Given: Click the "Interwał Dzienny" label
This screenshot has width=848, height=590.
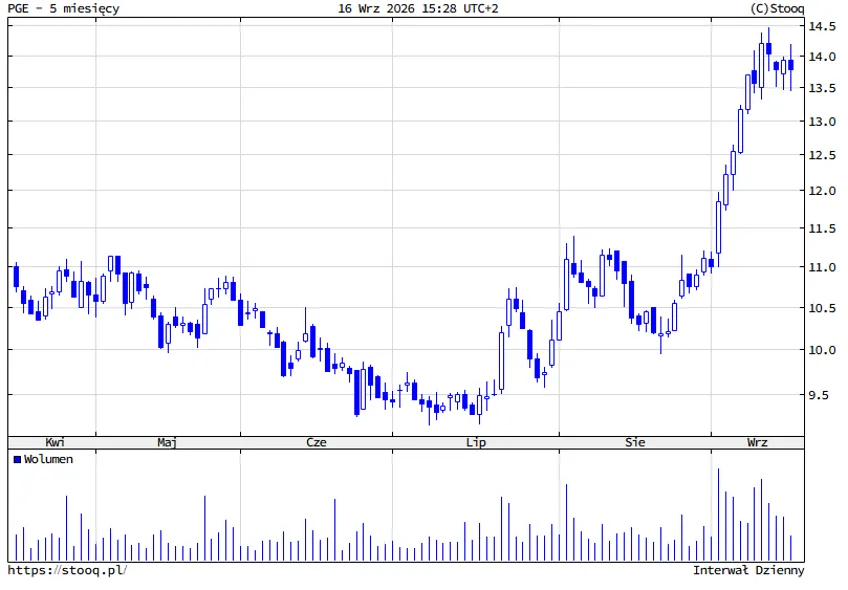Looking at the screenshot, I should click(x=748, y=570).
